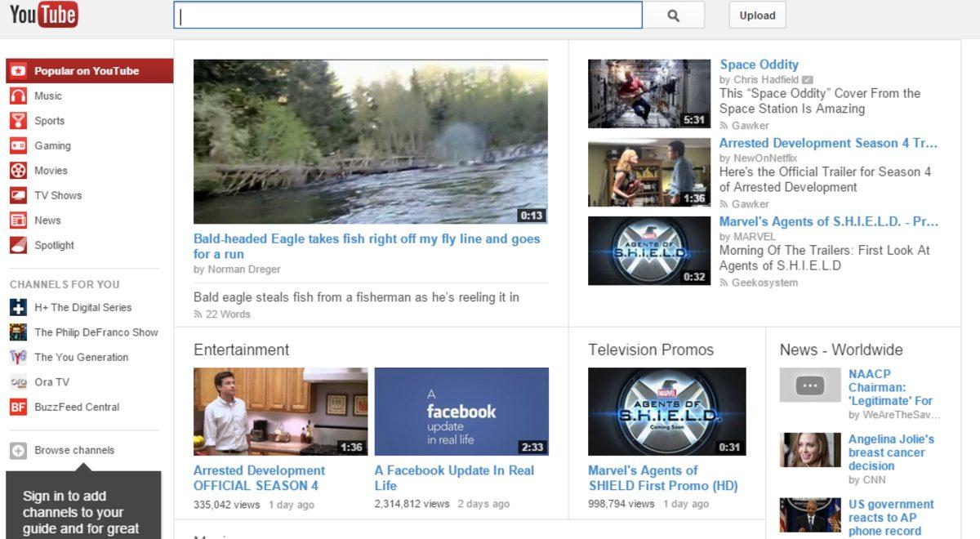Click the Spotlight icon in sidebar
This screenshot has height=539, width=980.
(18, 245)
